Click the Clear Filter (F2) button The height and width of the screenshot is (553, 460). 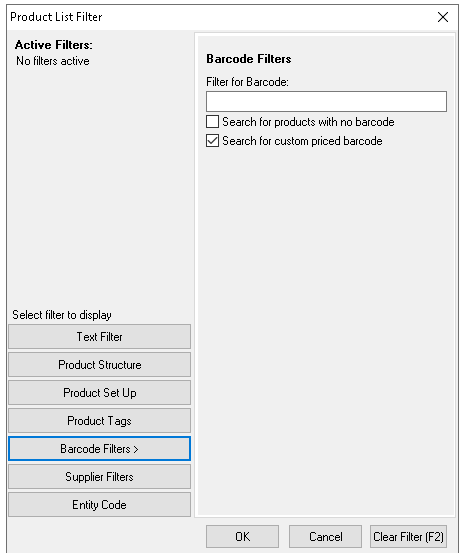408,536
